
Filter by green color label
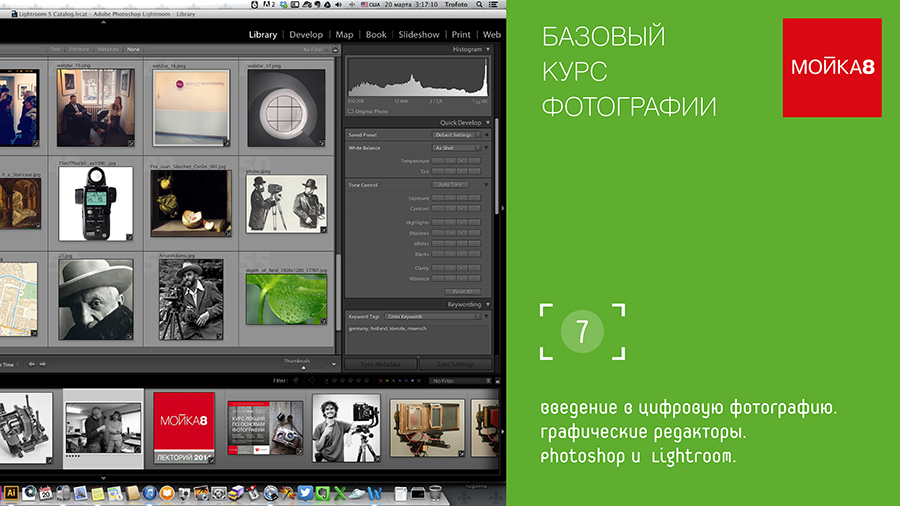coord(394,381)
